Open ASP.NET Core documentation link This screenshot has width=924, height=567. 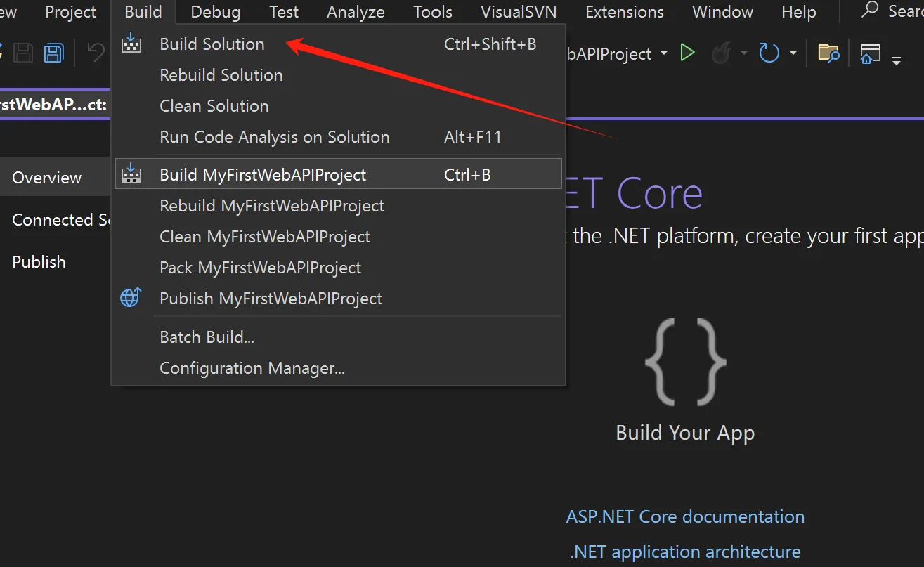pos(685,516)
